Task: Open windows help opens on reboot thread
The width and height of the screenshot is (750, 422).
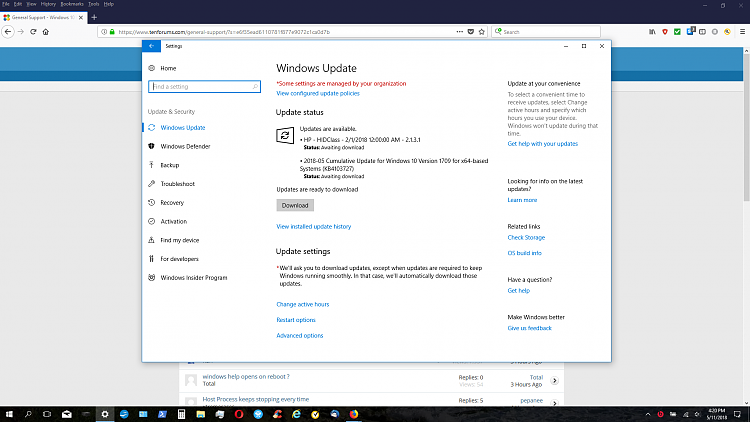Action: coord(246,377)
